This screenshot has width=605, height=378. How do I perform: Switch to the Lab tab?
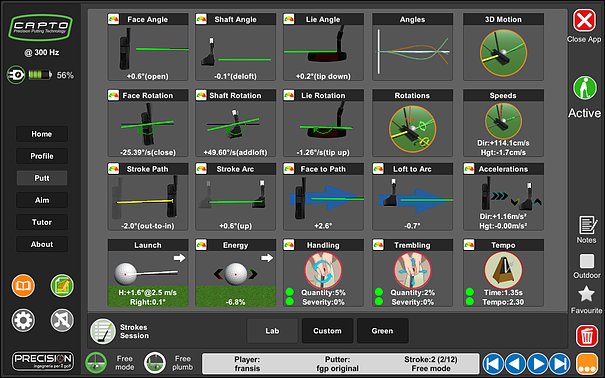[x=272, y=331]
